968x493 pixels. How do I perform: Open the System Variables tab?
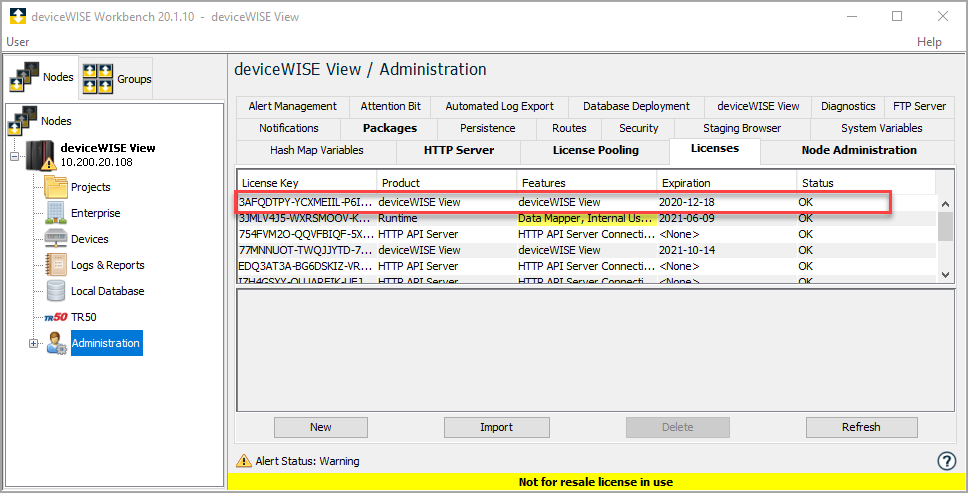point(882,128)
